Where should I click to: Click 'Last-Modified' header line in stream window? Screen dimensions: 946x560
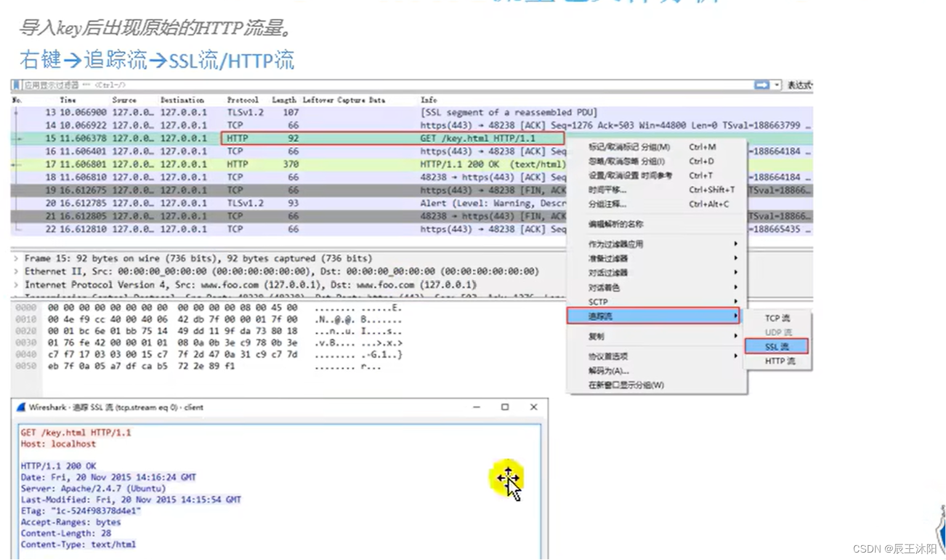pyautogui.click(x=131, y=500)
